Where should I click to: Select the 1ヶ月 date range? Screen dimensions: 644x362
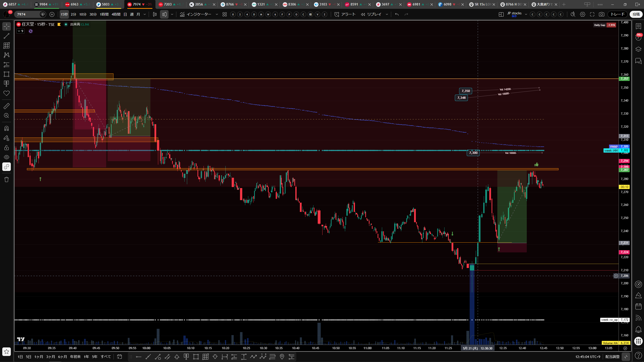[38, 357]
